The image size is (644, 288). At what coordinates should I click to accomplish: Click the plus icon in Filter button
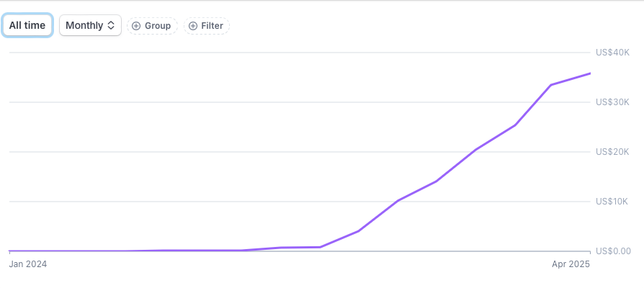(192, 26)
